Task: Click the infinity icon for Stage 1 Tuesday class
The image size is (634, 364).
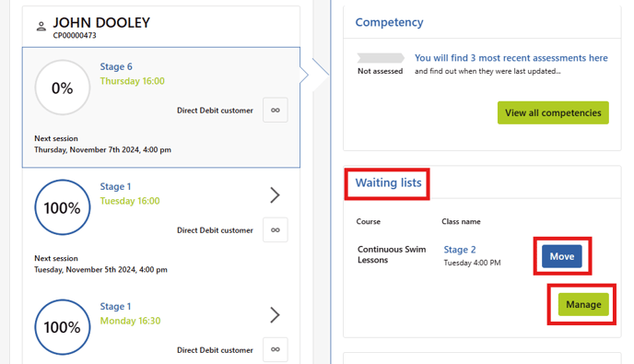Action: coord(276,229)
